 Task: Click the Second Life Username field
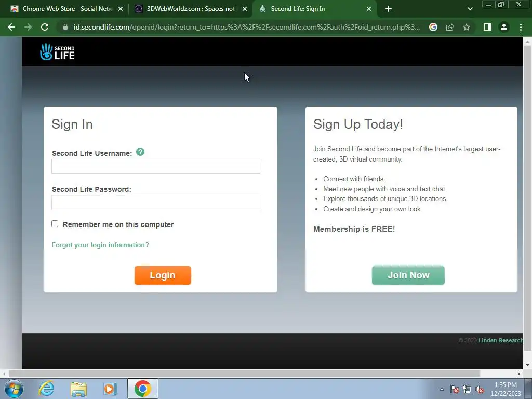(156, 166)
